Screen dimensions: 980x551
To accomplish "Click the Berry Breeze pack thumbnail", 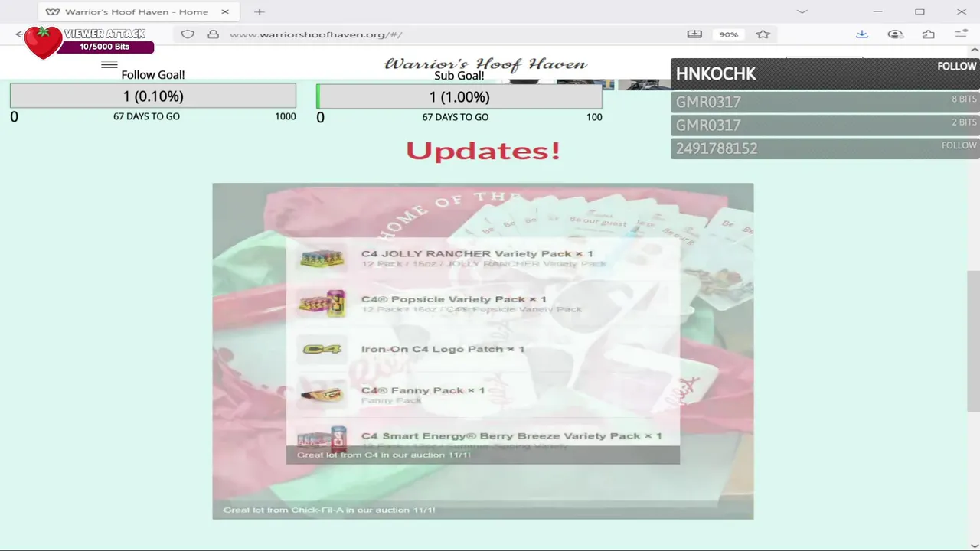I will (x=322, y=438).
